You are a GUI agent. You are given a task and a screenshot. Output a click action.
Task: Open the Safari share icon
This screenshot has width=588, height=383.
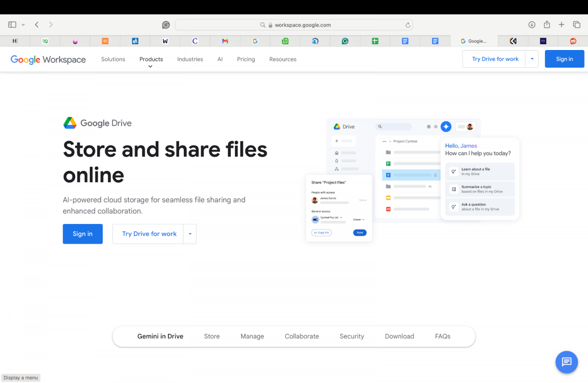tap(547, 25)
